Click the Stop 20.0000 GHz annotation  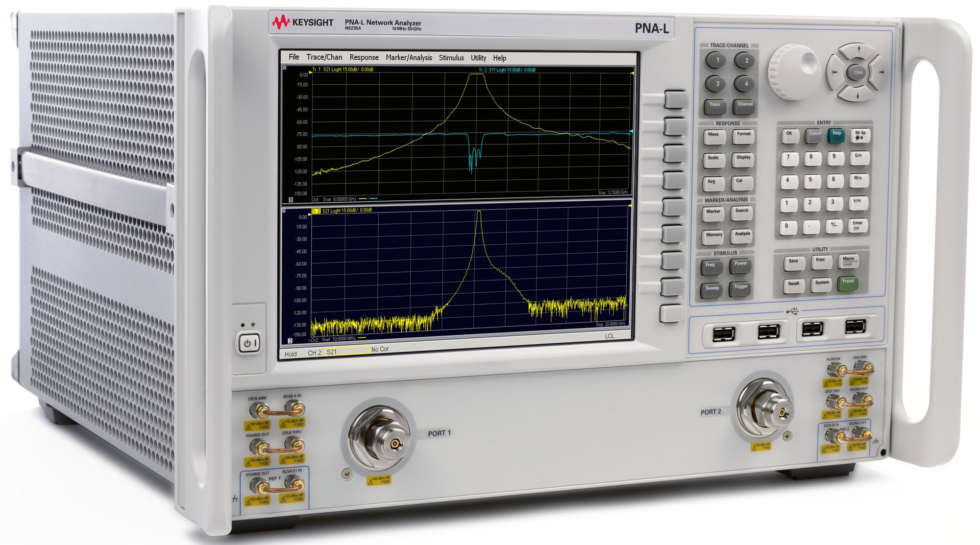pos(611,324)
